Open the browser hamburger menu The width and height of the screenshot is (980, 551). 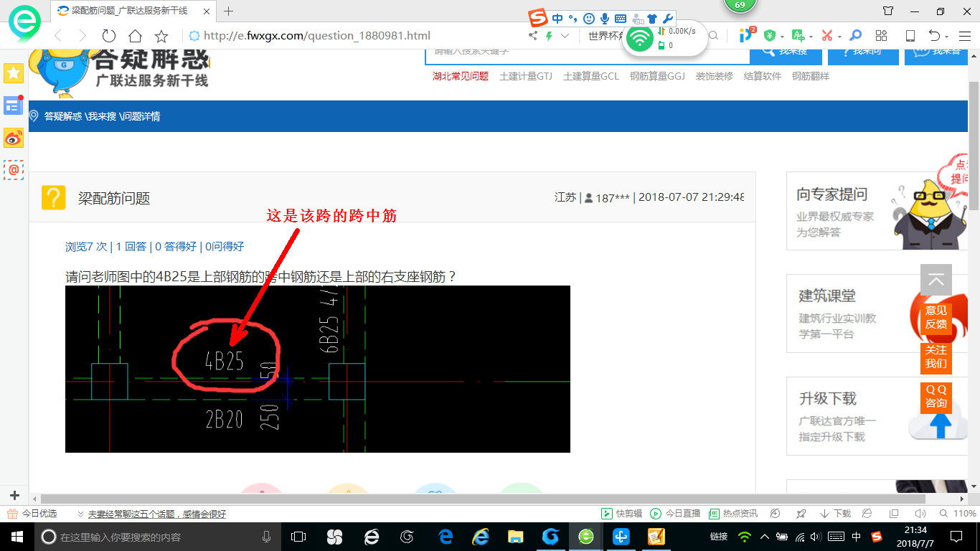963,36
